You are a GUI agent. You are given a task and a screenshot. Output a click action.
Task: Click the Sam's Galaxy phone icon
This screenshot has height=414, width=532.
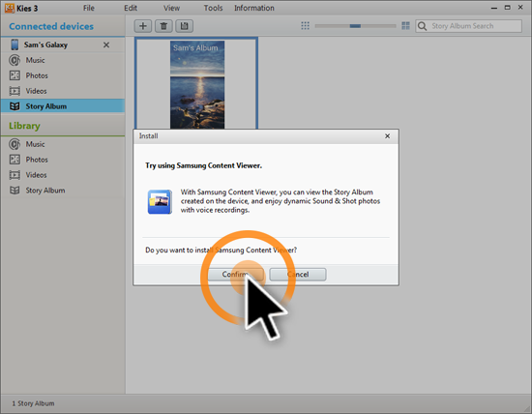(x=15, y=44)
